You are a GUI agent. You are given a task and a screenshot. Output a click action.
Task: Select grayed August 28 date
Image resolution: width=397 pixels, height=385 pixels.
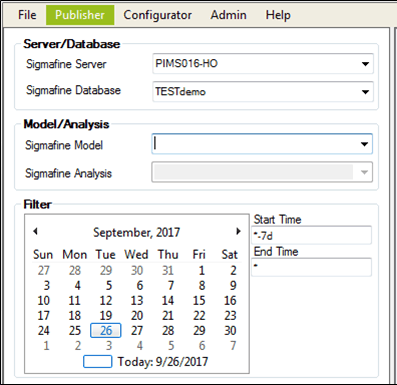(x=75, y=270)
